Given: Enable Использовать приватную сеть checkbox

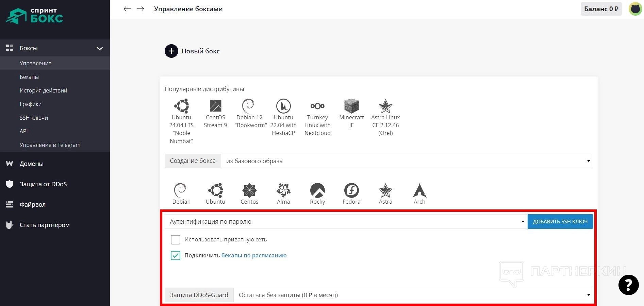Looking at the screenshot, I should 176,240.
